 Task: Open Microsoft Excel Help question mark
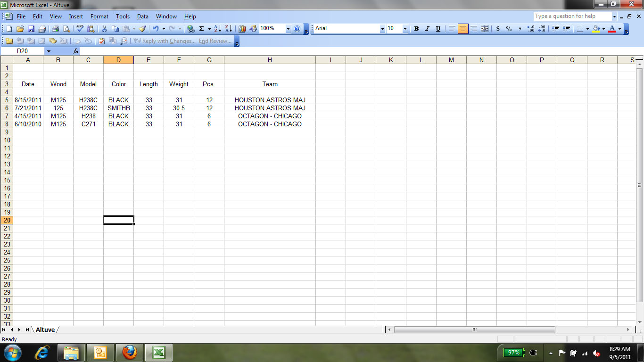coord(297,29)
